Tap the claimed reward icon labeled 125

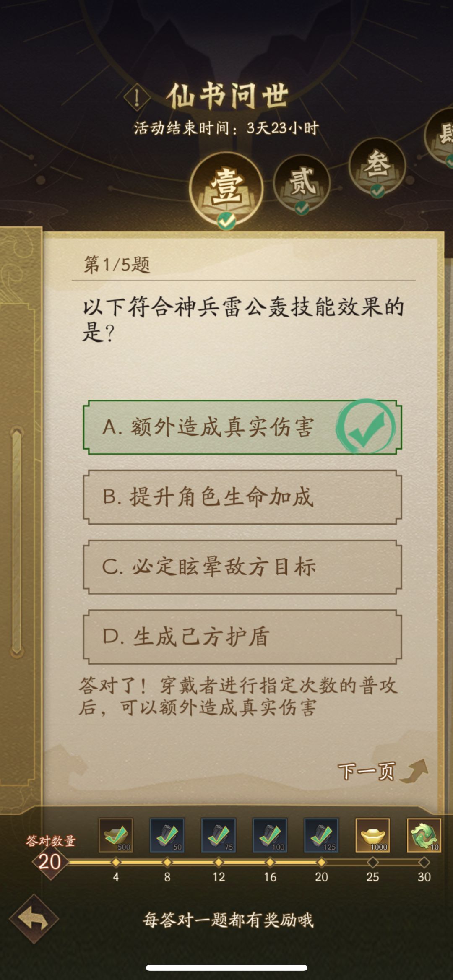pos(321,835)
